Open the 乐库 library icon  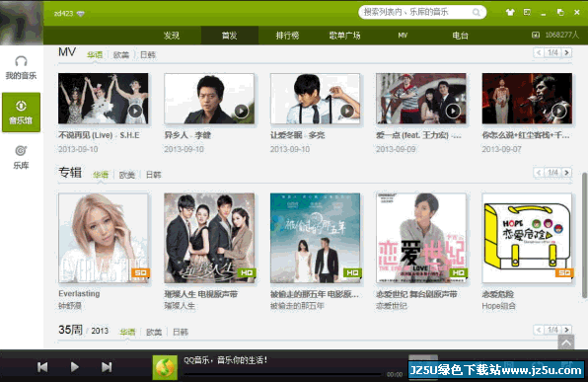[x=21, y=157]
